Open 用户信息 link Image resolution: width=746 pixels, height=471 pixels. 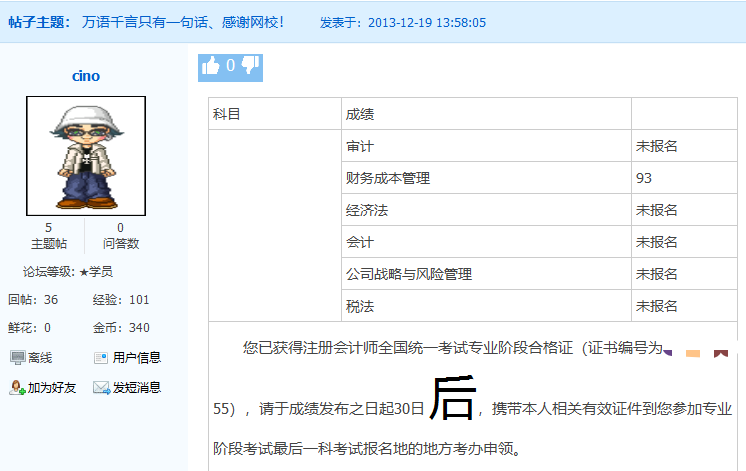coord(137,358)
